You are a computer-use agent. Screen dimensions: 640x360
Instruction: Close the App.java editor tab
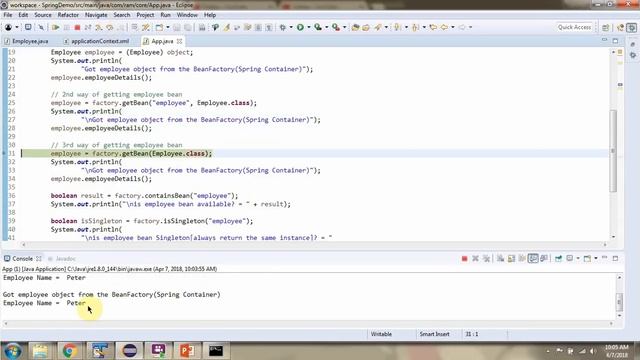coord(179,41)
